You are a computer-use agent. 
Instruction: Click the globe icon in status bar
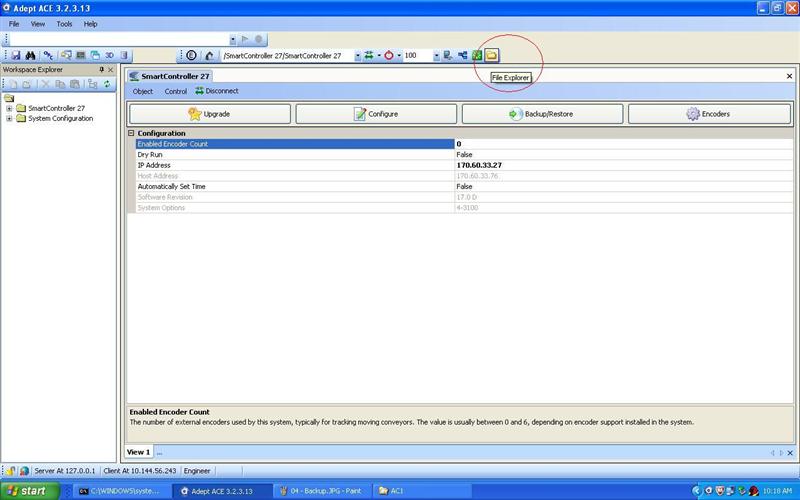(x=24, y=471)
